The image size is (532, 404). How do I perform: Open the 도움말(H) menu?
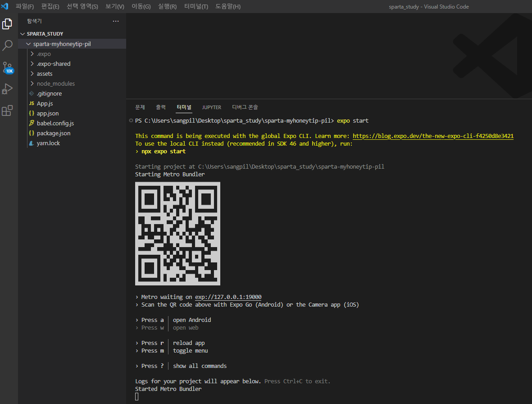pos(228,6)
